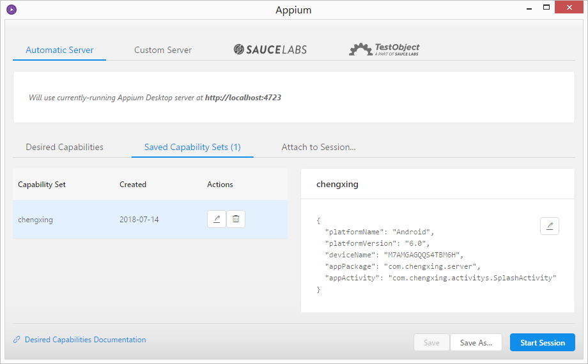Click the created date 2018-07-14
588x364 pixels.
tap(139, 220)
